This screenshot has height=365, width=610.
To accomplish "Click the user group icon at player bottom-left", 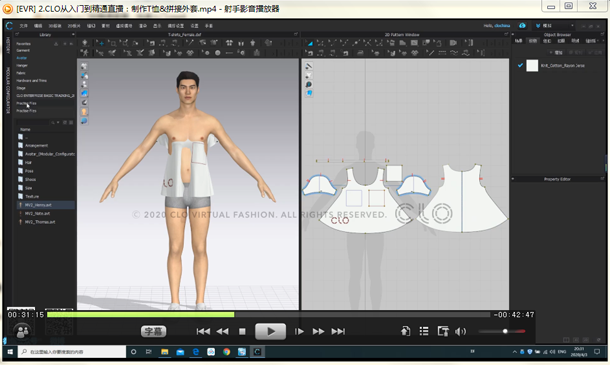I will [x=22, y=331].
